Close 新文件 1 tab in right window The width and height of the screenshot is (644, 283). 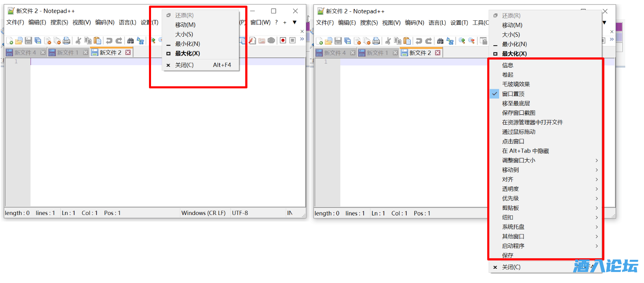coord(395,53)
